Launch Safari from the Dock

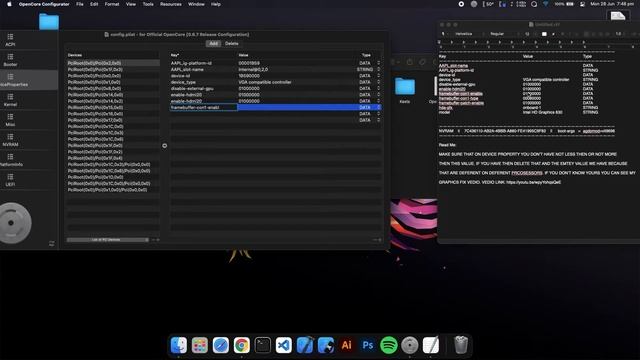pyautogui.click(x=221, y=345)
